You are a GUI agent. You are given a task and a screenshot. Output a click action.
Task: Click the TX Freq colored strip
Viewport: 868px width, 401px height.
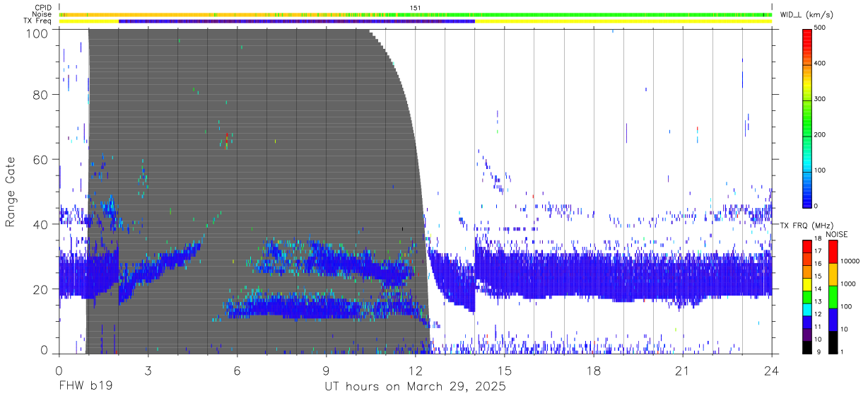pos(415,21)
